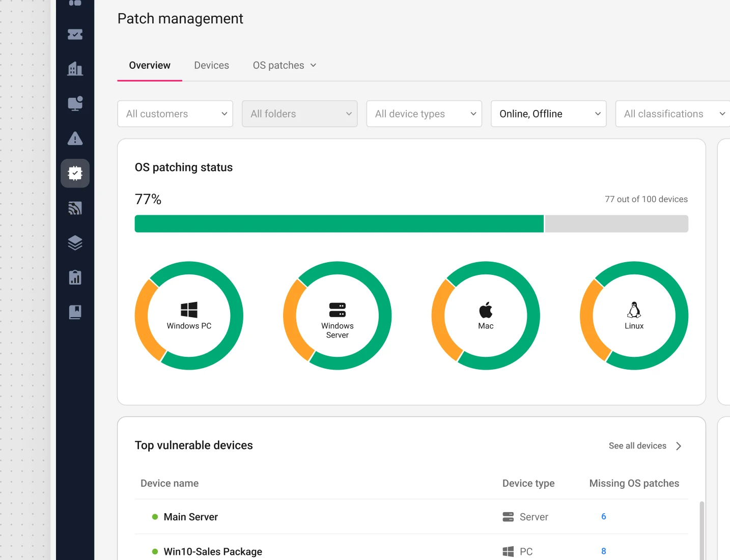The width and height of the screenshot is (730, 560).
Task: Click the arrow next to See all devices
Action: [x=679, y=446]
